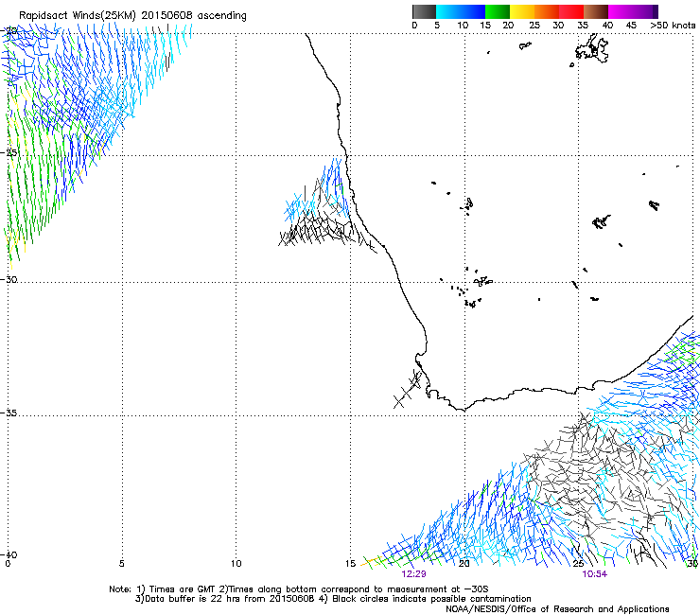Click the longitude 5 axis label

point(121,564)
